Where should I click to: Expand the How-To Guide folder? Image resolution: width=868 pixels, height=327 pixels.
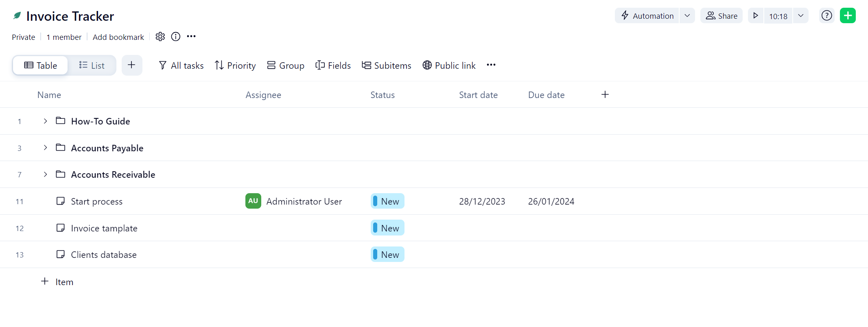tap(45, 121)
